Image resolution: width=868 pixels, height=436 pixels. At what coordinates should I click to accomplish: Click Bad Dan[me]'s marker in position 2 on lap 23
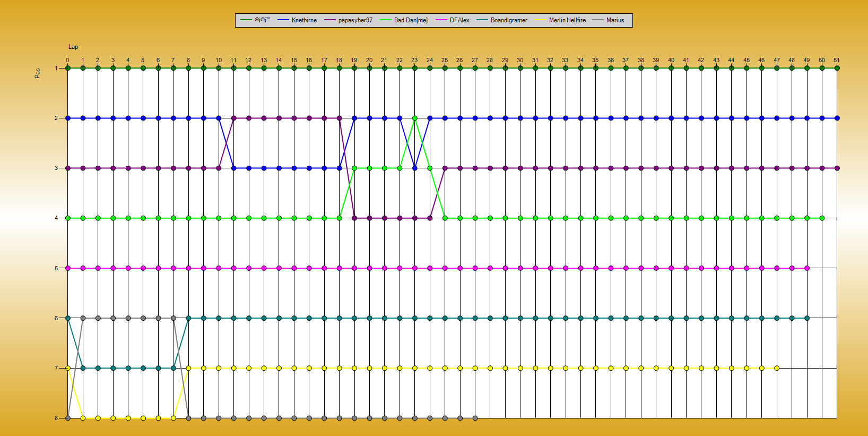415,118
